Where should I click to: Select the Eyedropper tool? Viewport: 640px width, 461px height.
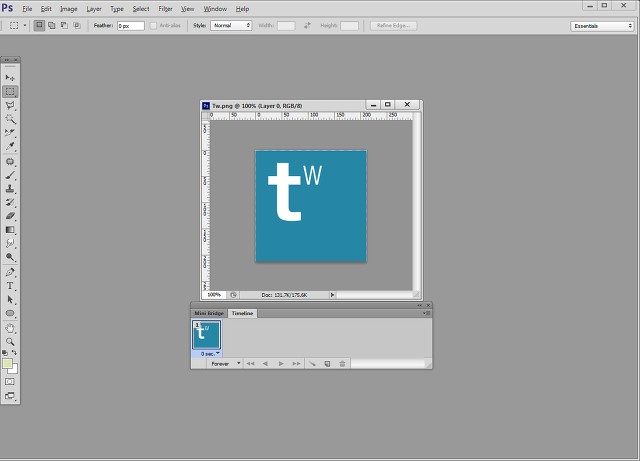point(10,146)
